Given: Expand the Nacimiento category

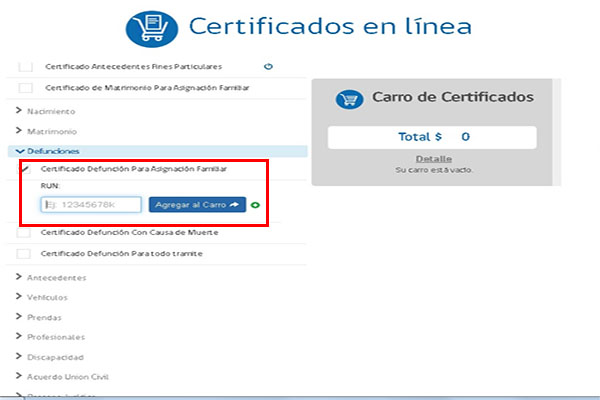Looking at the screenshot, I should coord(46,111).
